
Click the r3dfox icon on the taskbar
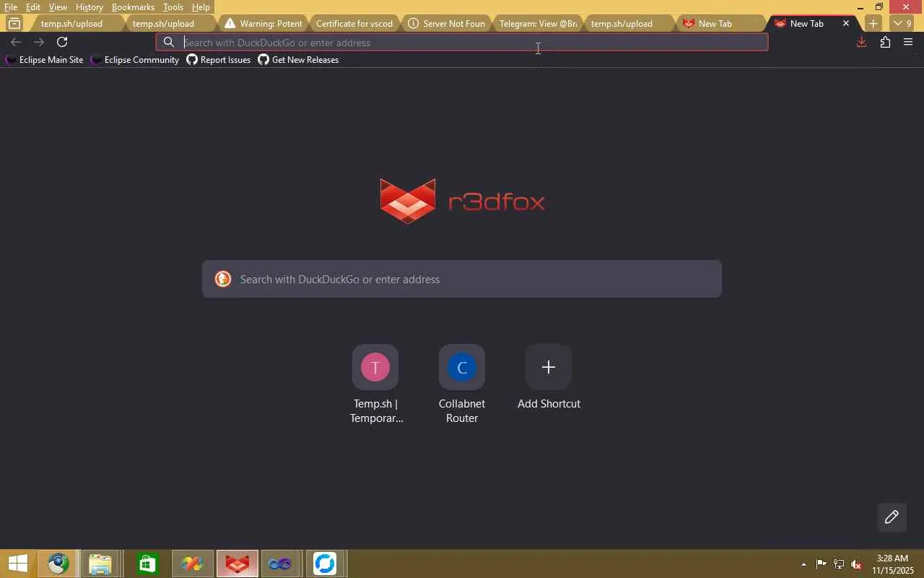click(x=237, y=564)
